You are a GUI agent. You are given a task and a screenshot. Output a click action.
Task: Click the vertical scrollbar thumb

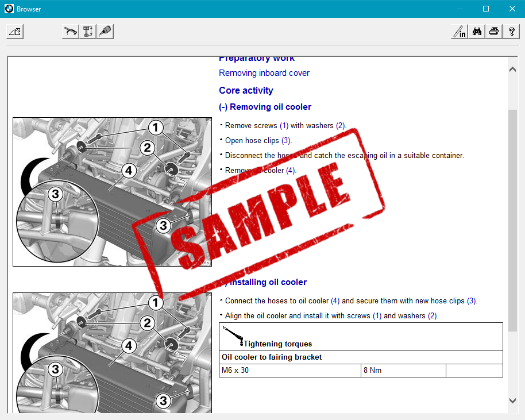coord(512,221)
